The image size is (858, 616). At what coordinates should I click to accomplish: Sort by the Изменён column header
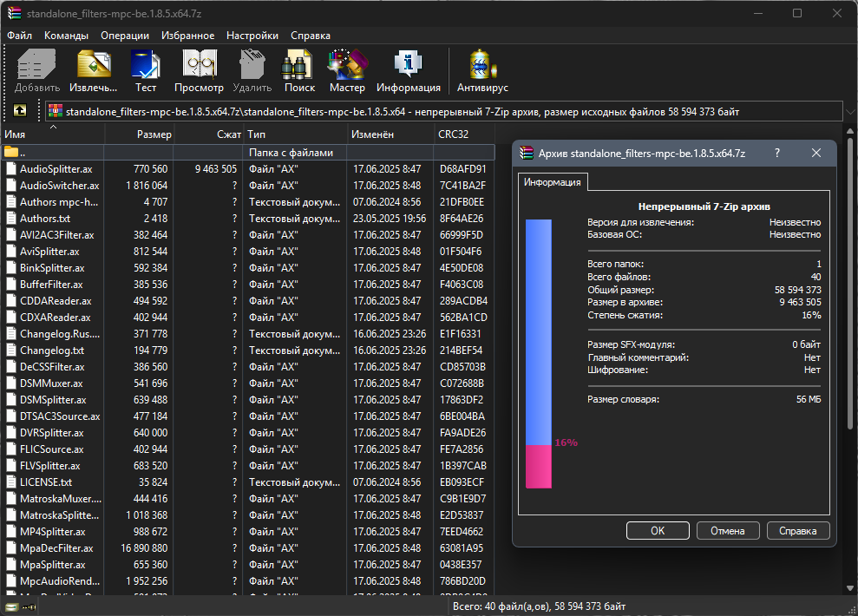coord(390,134)
